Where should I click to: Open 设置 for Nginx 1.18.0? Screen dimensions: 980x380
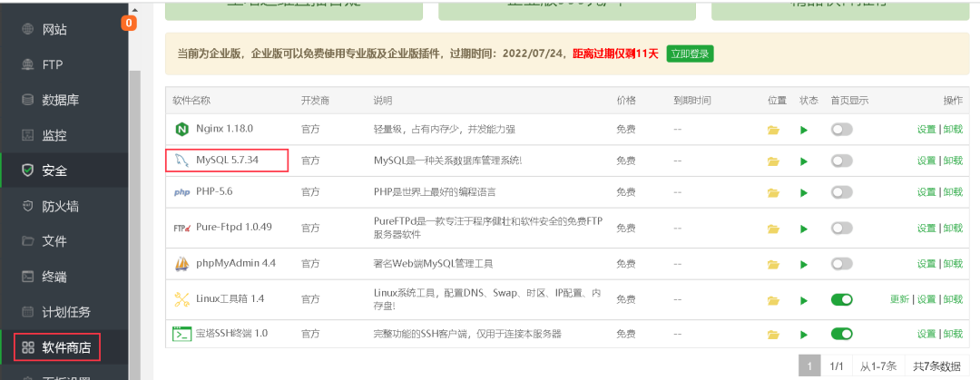(926, 130)
